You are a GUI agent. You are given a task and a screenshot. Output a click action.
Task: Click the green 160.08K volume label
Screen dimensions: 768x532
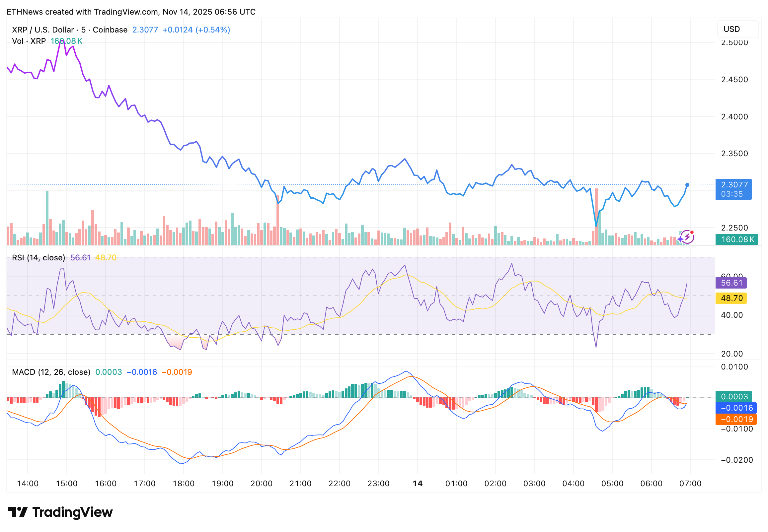[x=736, y=240]
